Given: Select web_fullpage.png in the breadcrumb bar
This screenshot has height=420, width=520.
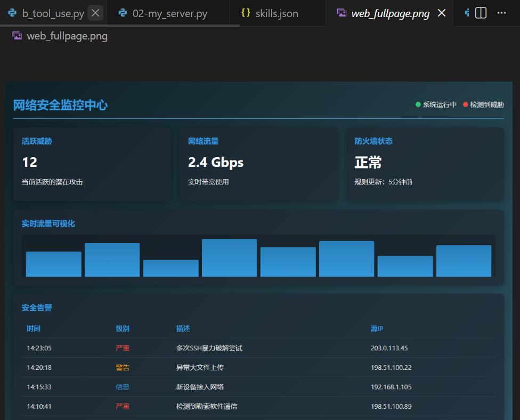Looking at the screenshot, I should 67,36.
